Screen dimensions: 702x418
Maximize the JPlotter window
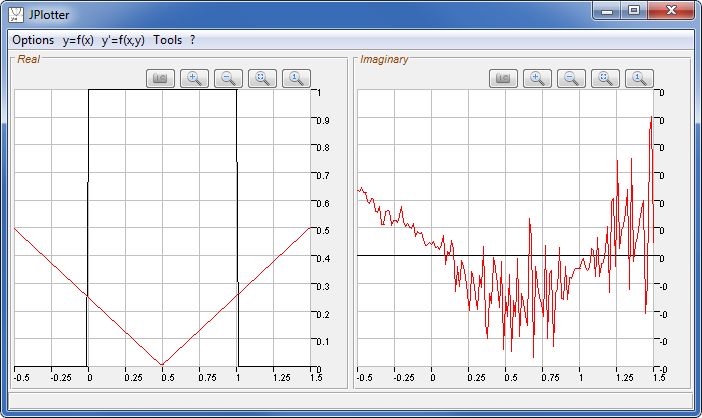click(x=633, y=10)
